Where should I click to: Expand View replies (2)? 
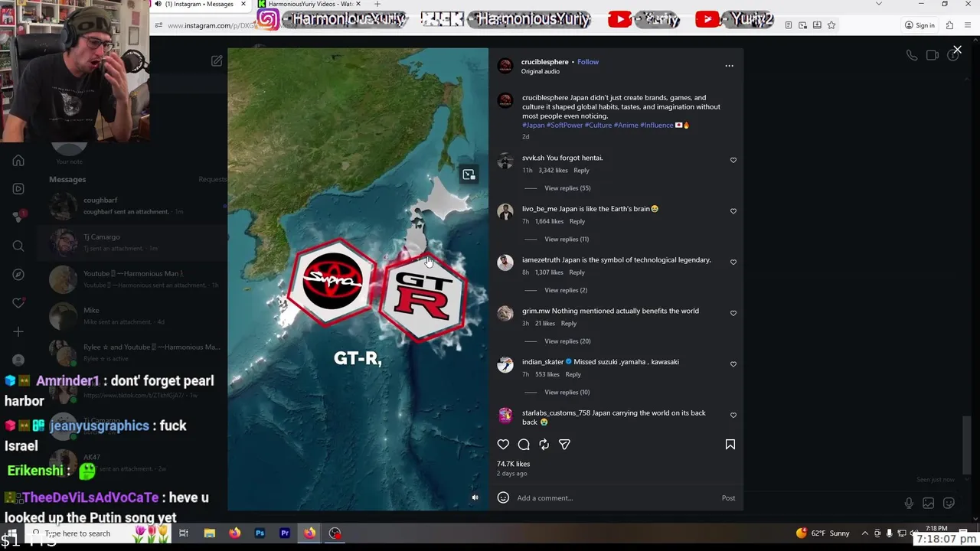[x=566, y=291]
